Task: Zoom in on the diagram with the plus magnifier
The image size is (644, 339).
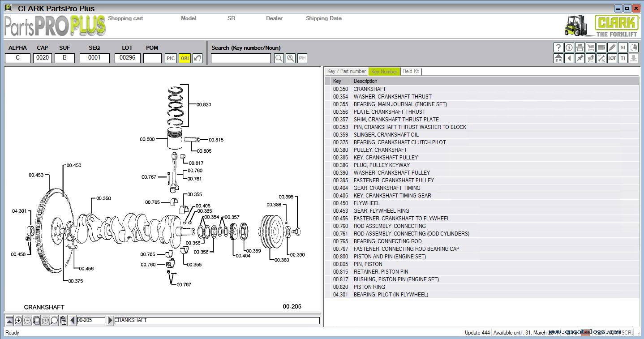Action: [18, 320]
